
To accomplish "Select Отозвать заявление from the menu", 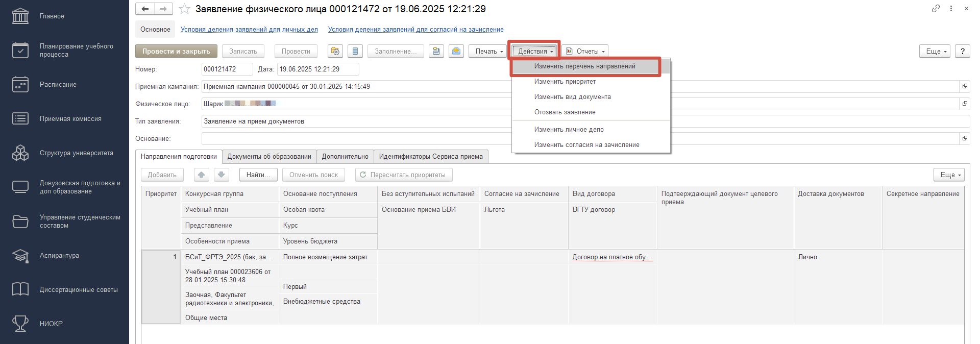I will coord(565,112).
